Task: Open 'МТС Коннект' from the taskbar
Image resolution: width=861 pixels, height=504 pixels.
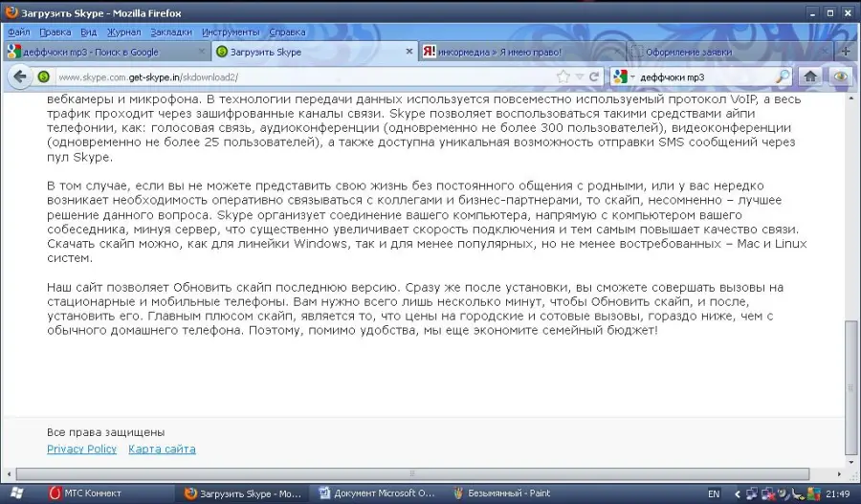Action: pyautogui.click(x=85, y=493)
